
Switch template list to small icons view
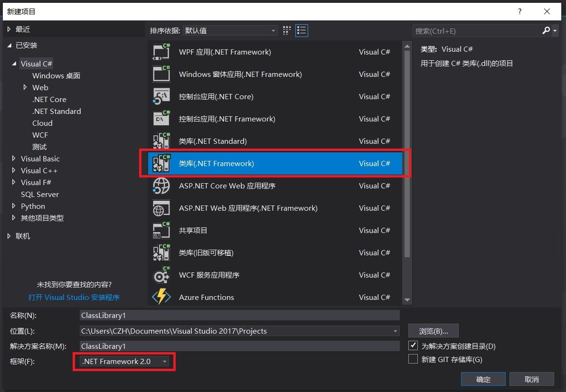pos(286,30)
